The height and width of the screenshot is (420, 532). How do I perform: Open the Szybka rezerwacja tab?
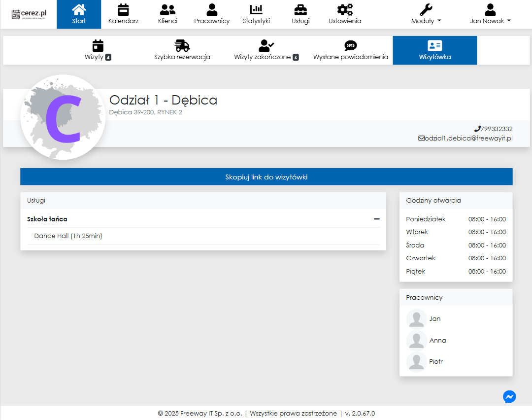[182, 50]
